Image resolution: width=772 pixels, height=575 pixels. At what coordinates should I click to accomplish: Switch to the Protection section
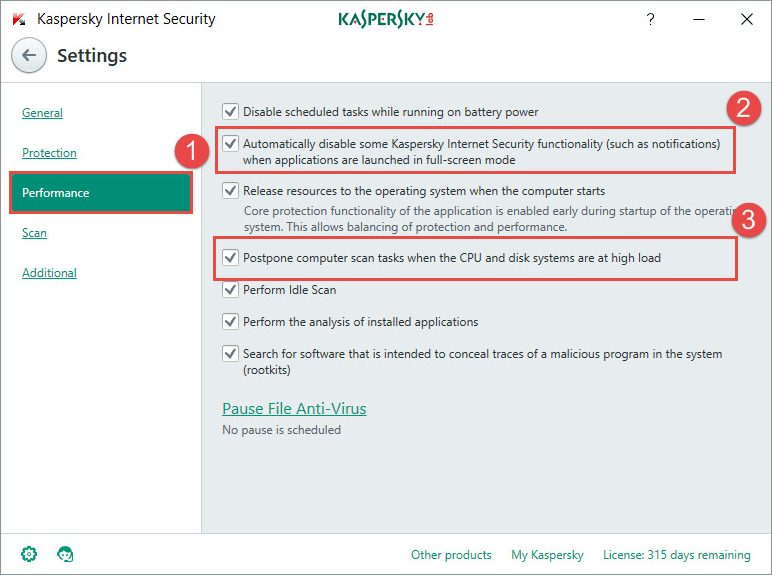pyautogui.click(x=49, y=153)
